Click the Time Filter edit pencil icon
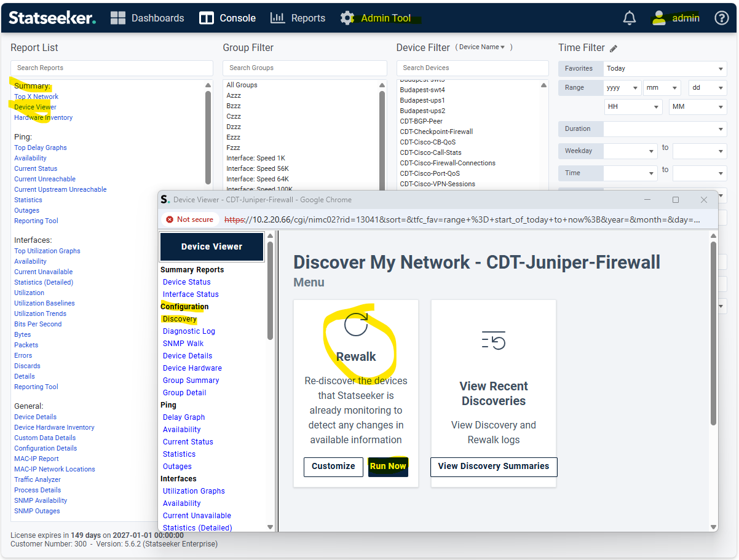 pyautogui.click(x=614, y=48)
